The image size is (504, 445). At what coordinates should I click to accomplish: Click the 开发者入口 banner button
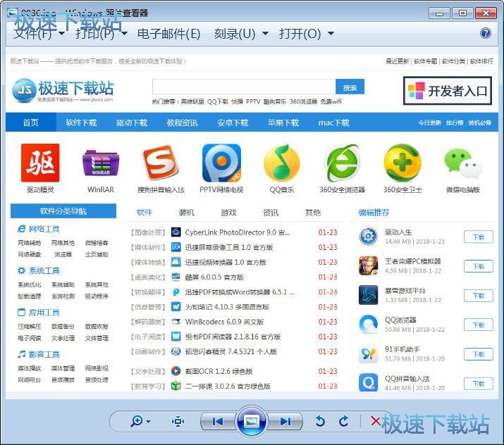(447, 91)
